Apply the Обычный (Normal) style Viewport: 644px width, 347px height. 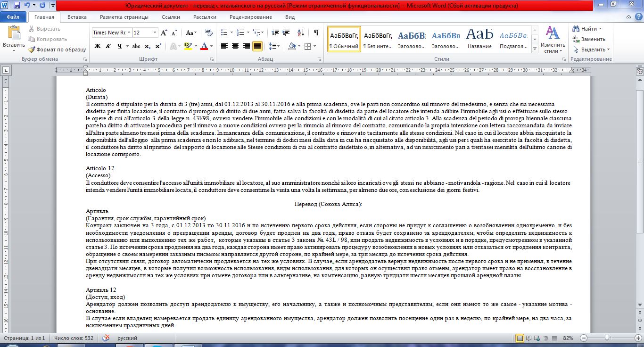[x=344, y=39]
